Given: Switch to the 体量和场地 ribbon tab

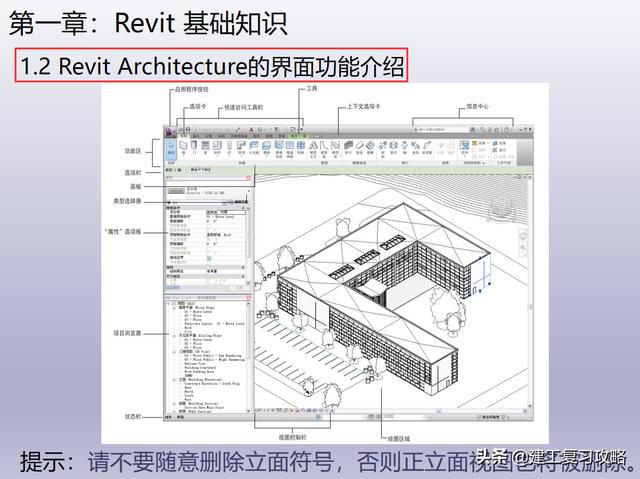Looking at the screenshot, I should [239, 136].
